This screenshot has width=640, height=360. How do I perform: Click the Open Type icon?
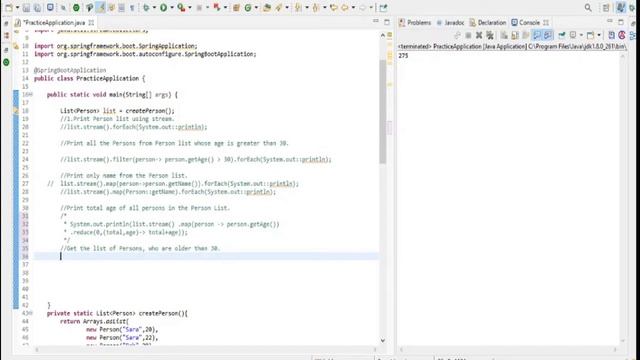(267, 7)
